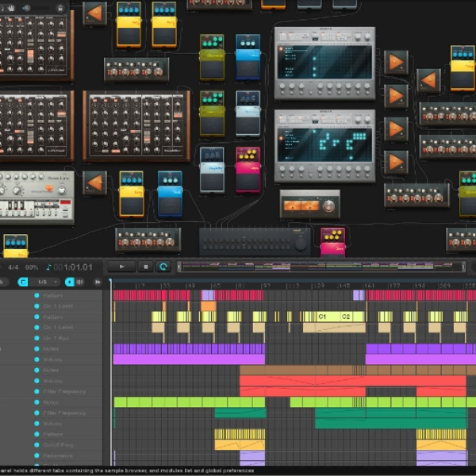The height and width of the screenshot is (476, 476).
Task: Select the small mixer below the two top yellow pedals
Action: [136, 70]
